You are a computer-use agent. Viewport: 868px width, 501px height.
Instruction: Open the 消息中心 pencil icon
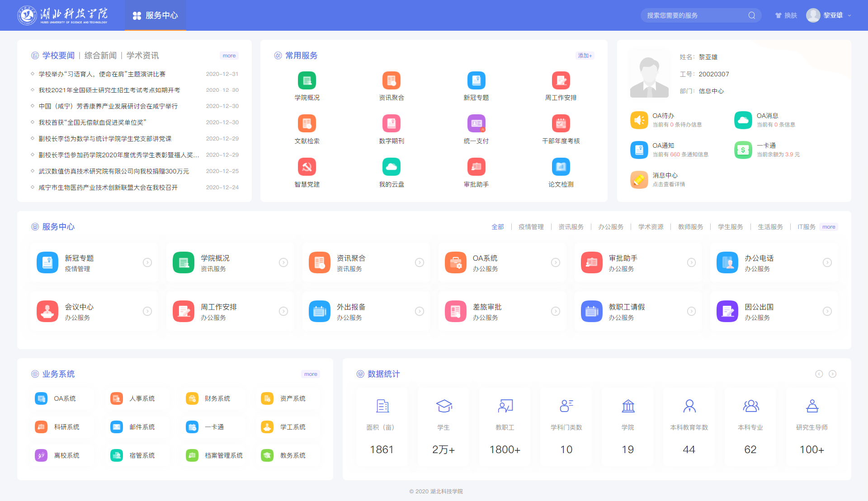pos(639,180)
